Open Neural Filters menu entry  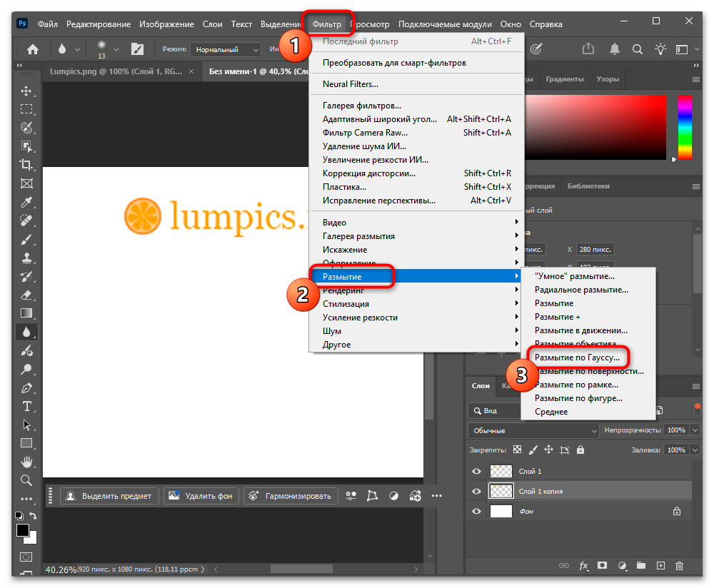[350, 84]
